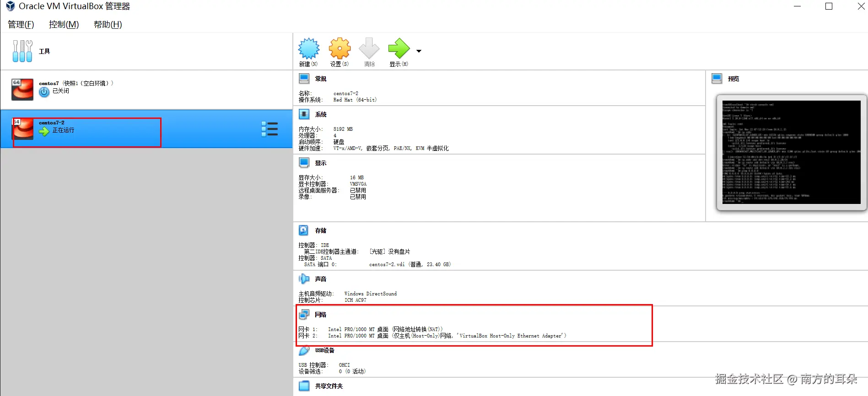Open the 共享文件夹 section heading link

[329, 386]
